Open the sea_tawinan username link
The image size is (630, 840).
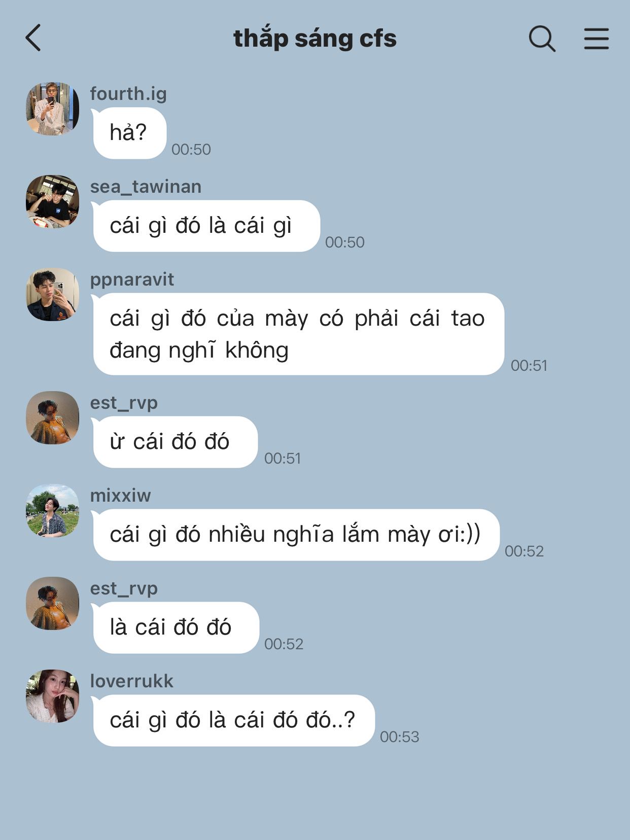(146, 187)
